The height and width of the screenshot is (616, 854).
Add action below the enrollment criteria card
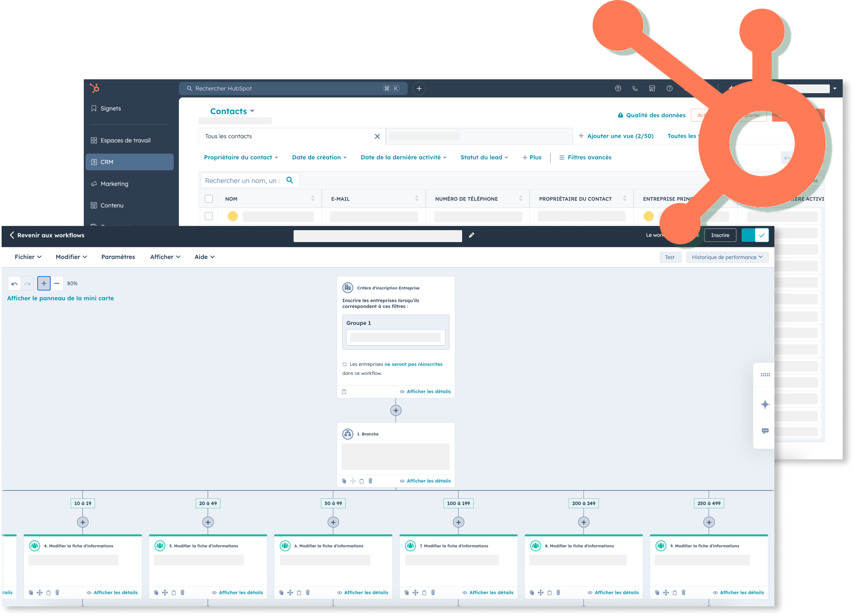click(x=396, y=410)
